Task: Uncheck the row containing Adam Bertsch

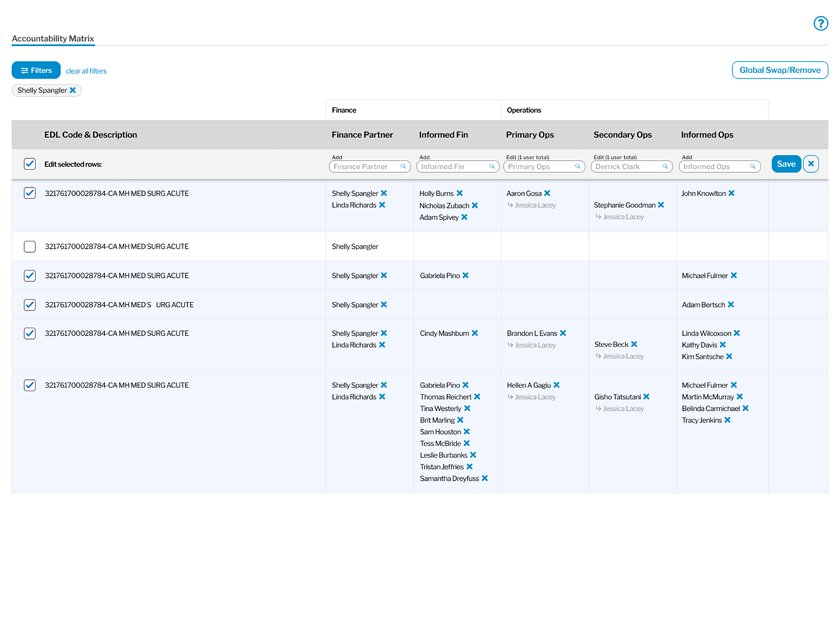Action: [30, 304]
